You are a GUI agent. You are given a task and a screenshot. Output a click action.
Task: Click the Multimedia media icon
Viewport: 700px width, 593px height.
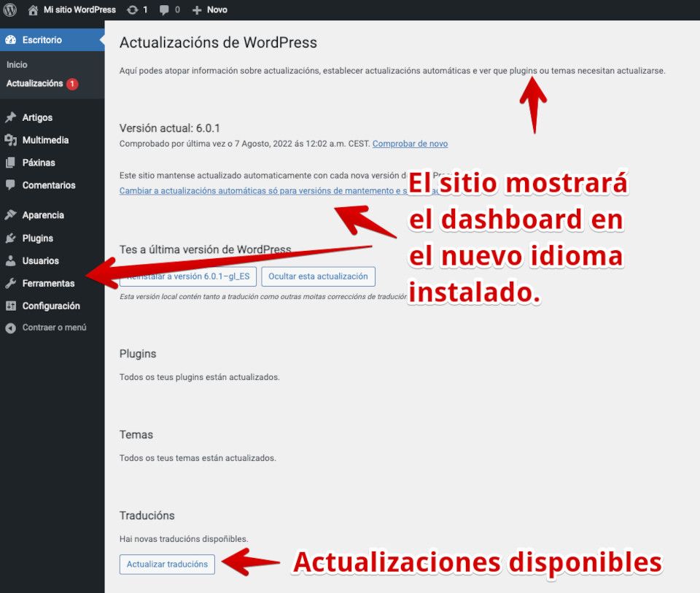(11, 140)
